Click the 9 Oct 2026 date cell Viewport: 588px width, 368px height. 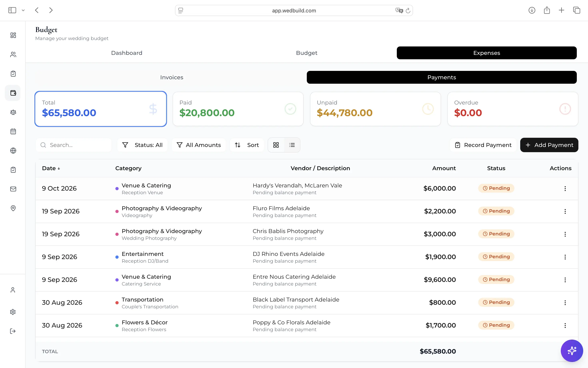[59, 188]
